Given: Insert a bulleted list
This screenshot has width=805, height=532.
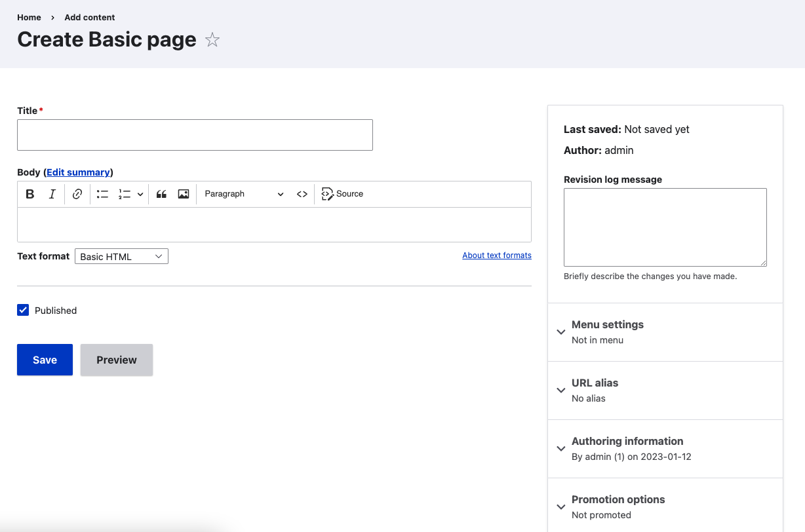Looking at the screenshot, I should pyautogui.click(x=102, y=194).
